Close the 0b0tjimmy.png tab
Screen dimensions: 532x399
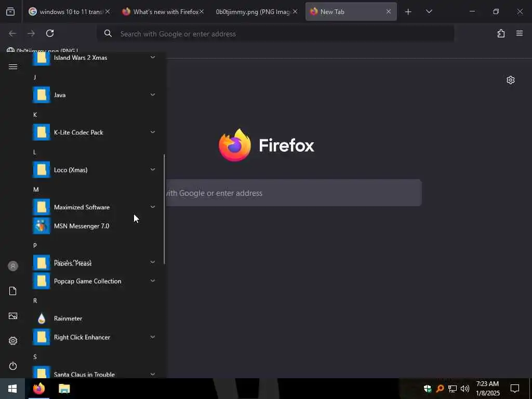[295, 11]
